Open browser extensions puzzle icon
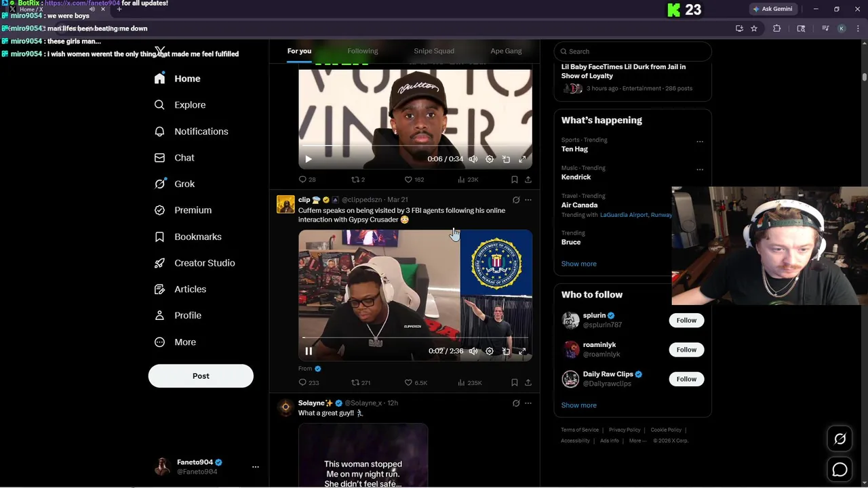The width and height of the screenshot is (868, 488). tap(777, 28)
